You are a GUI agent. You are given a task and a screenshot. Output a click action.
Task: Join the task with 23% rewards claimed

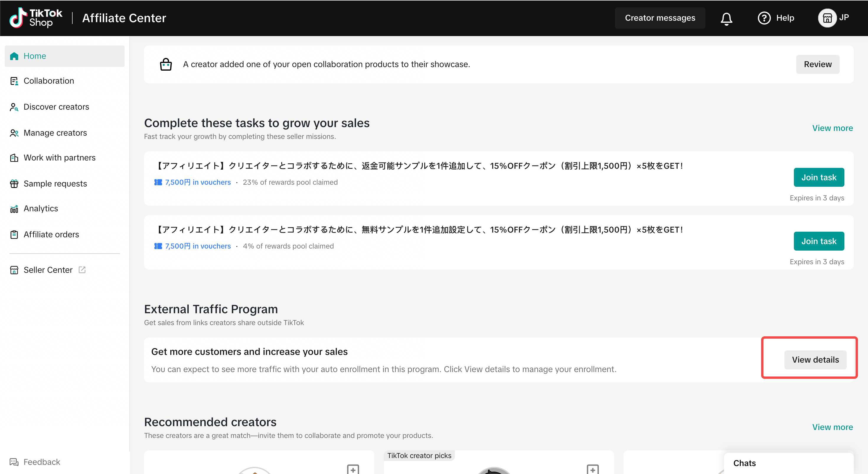click(819, 177)
